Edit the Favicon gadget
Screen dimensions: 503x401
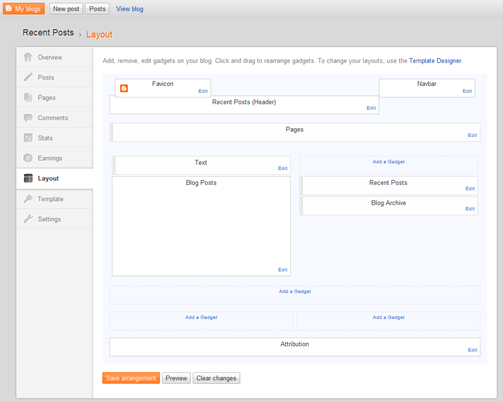coord(203,91)
